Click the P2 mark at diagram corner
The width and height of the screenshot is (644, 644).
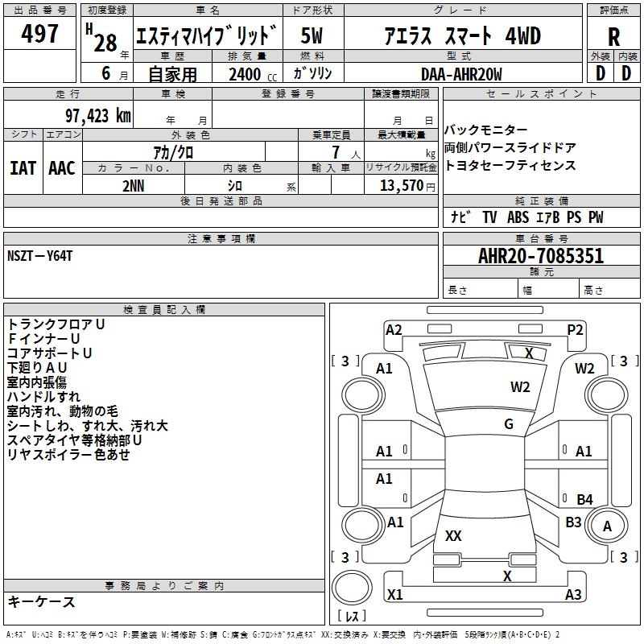click(x=575, y=329)
